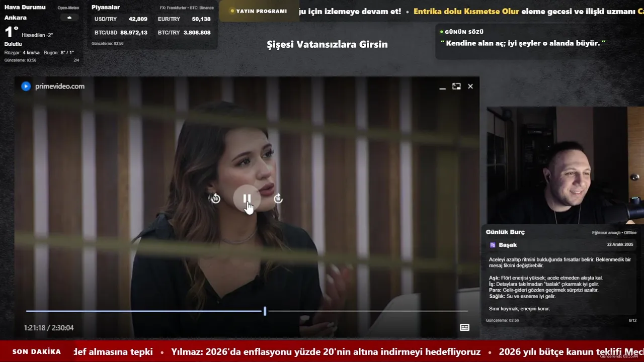This screenshot has height=362, width=644.
Task: Select the BTC/USD value 88.972,13
Action: click(x=134, y=33)
